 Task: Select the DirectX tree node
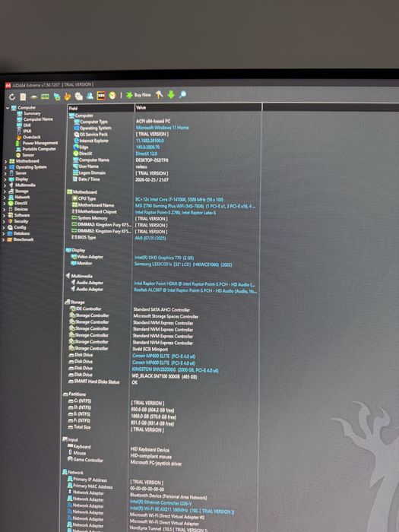(21, 204)
